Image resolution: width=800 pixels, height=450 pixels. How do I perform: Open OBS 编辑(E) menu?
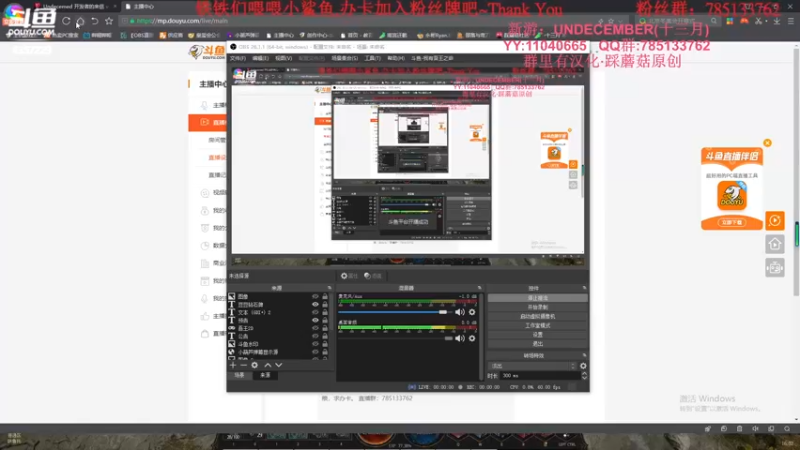coord(260,58)
